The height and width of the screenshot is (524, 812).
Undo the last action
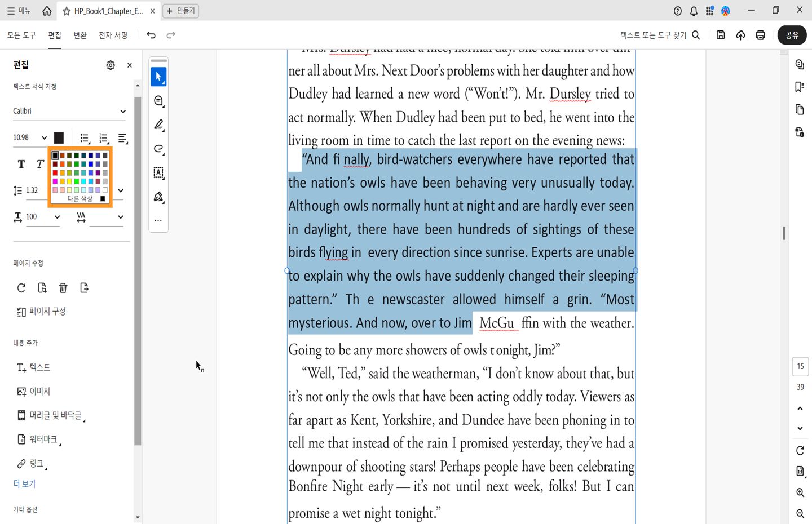click(151, 35)
